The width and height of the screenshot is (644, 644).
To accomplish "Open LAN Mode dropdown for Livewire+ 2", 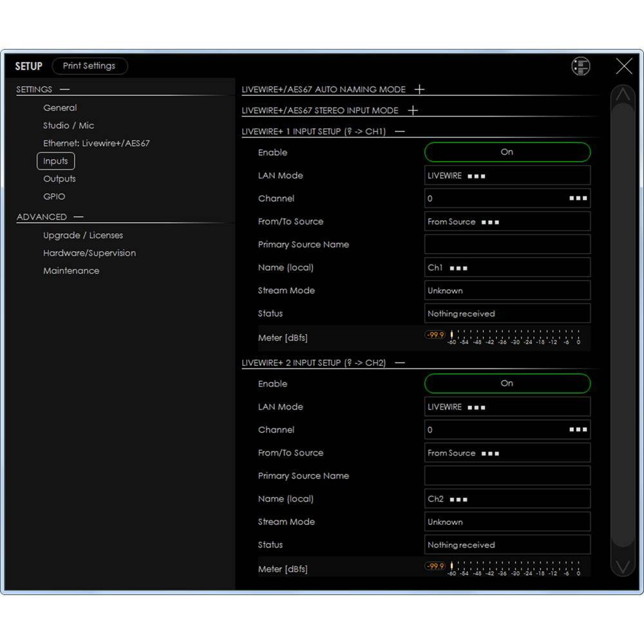I will coord(507,406).
